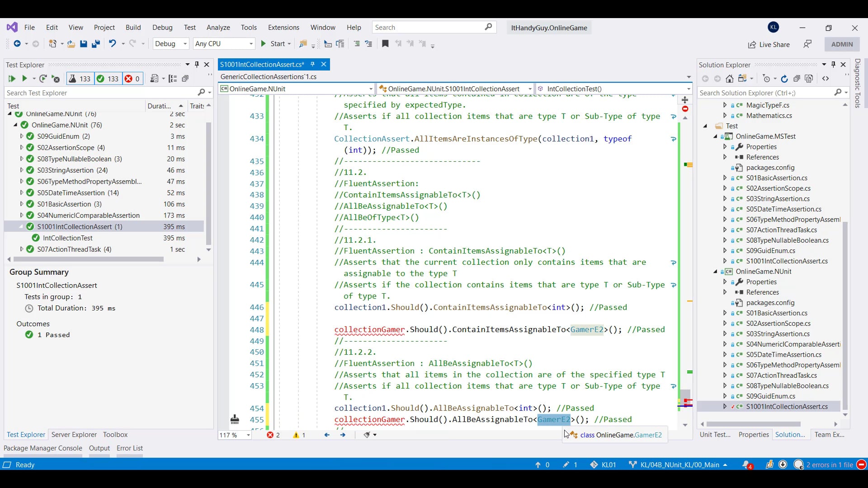Pin the S1001IntCollectionAssert.cs document tab
The width and height of the screenshot is (868, 488).
click(312, 64)
